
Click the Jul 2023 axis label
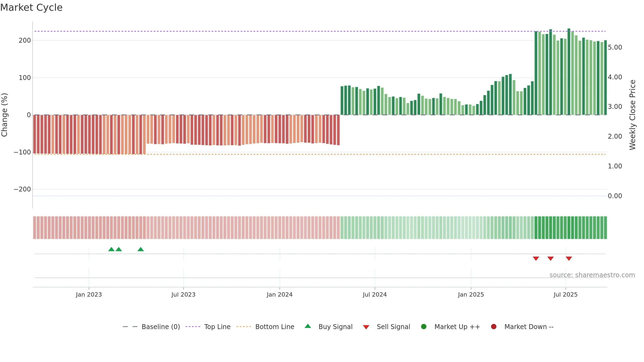pos(184,294)
